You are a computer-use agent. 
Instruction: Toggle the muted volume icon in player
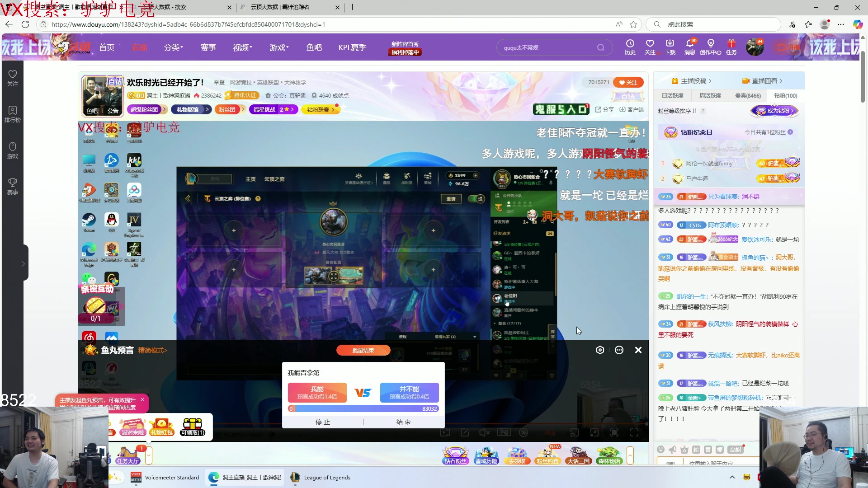[x=484, y=432]
